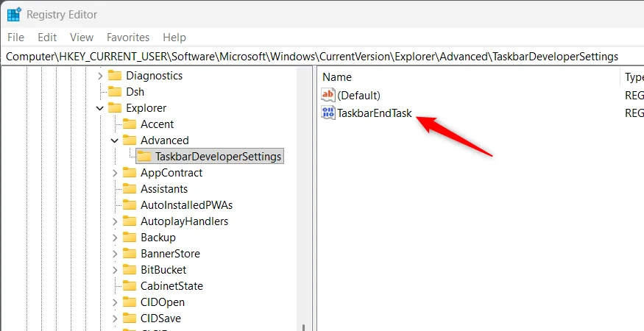
Task: Select the Assistants tree key
Action: [x=164, y=189]
